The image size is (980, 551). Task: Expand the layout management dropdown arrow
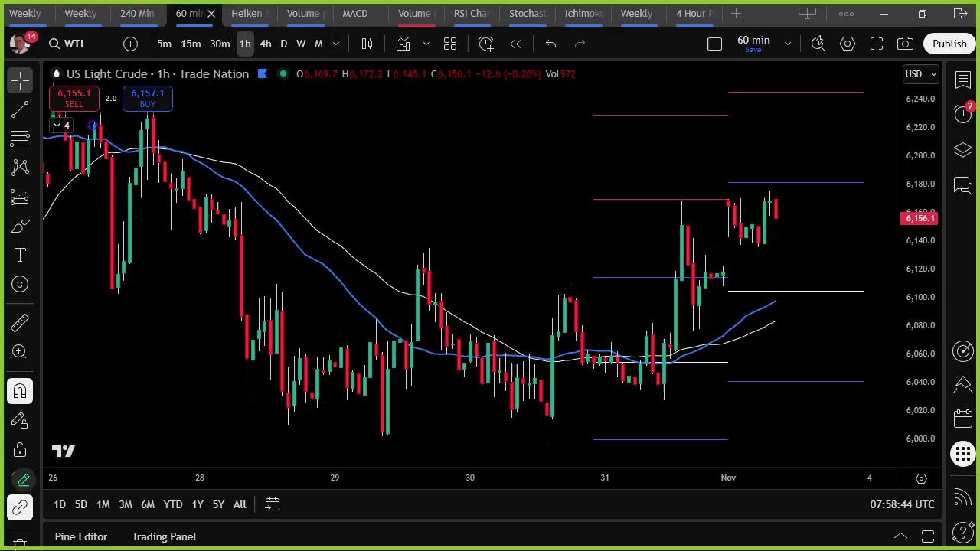[787, 44]
